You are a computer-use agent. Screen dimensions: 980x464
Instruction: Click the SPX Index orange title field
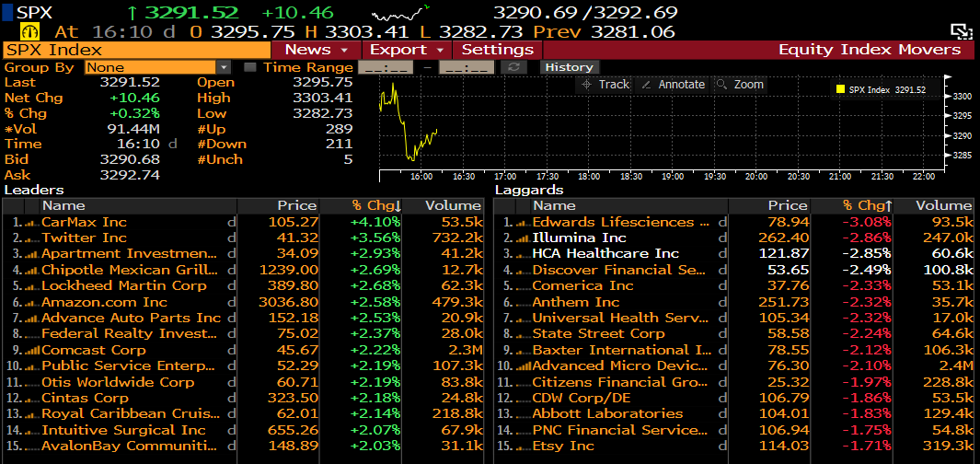[136, 50]
